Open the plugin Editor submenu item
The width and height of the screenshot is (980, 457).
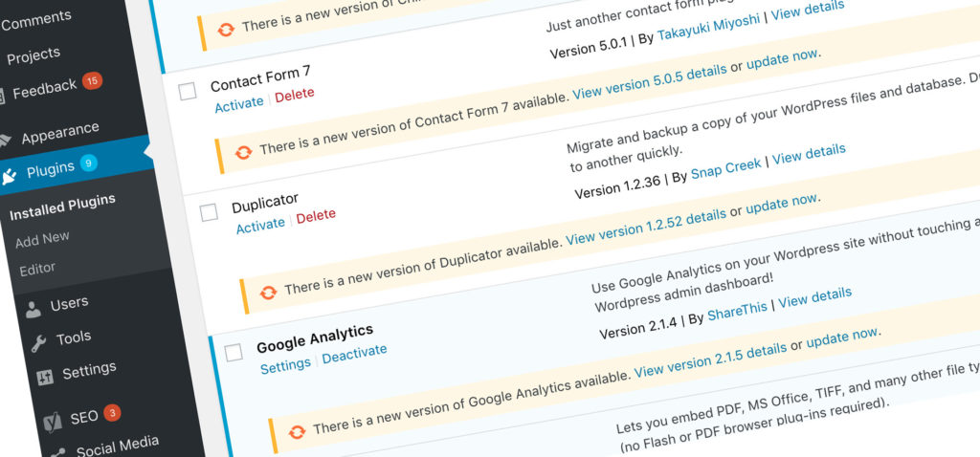point(37,270)
